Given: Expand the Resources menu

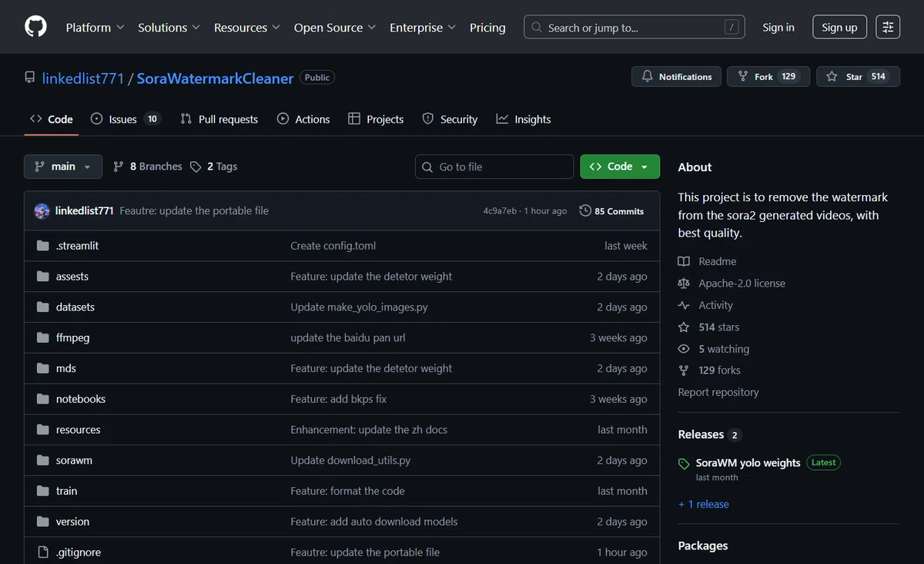Looking at the screenshot, I should point(247,27).
